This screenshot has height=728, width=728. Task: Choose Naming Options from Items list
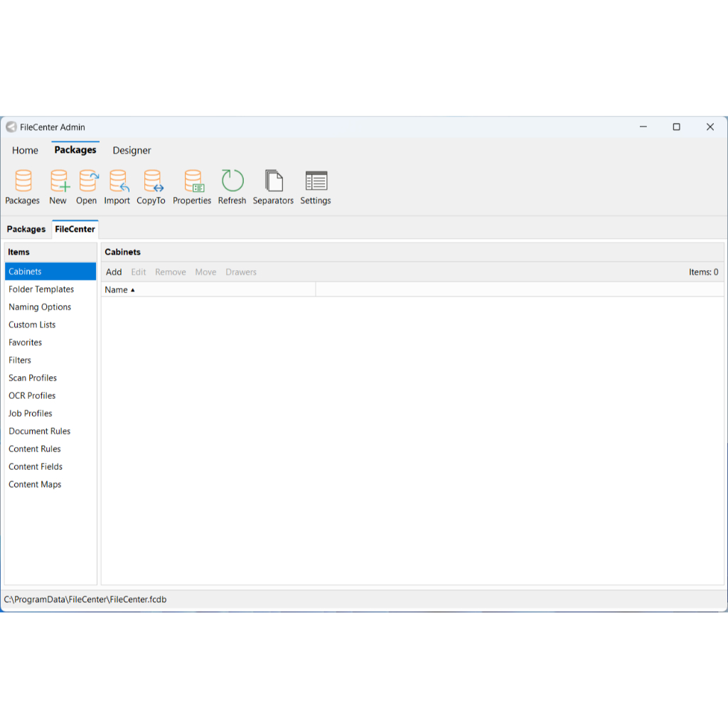40,307
